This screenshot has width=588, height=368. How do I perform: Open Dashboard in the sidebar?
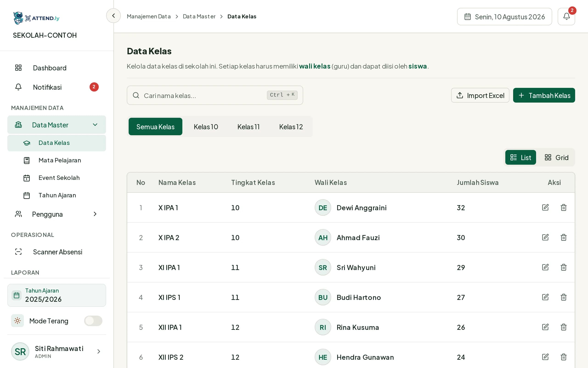(57, 68)
